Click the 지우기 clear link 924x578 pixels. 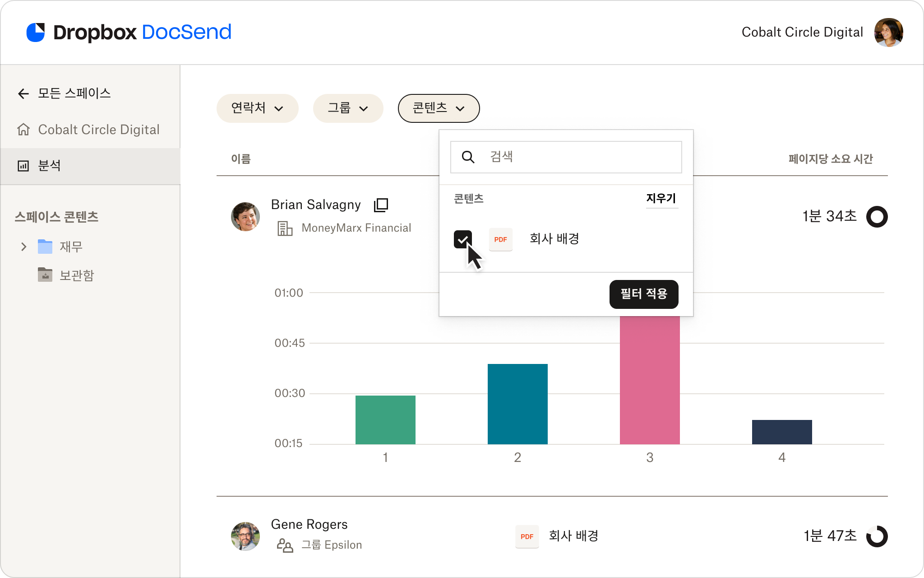661,199
